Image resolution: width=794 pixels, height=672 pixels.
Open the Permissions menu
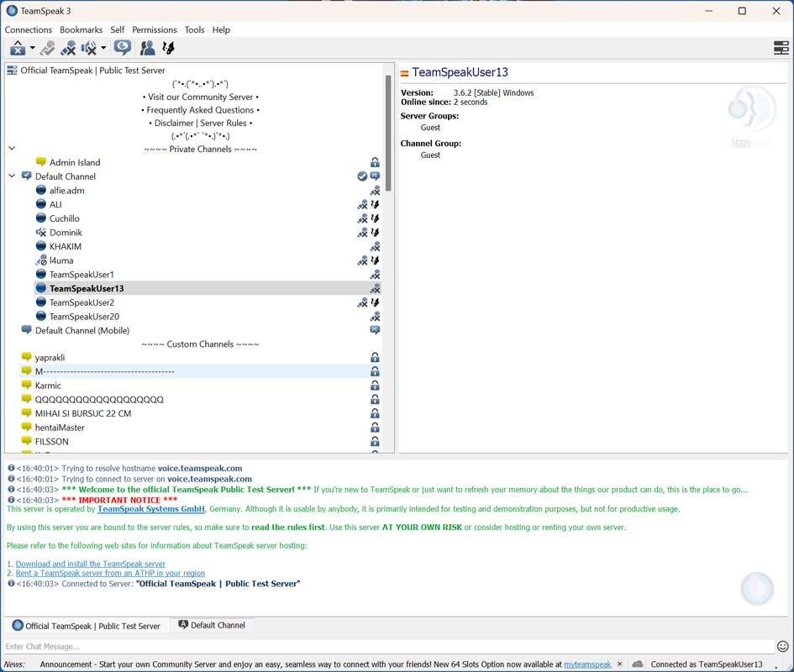click(155, 29)
